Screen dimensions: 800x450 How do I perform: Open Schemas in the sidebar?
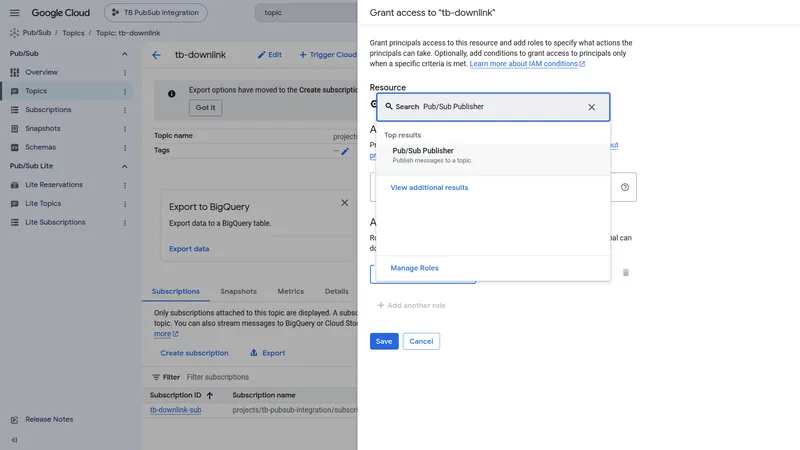(x=41, y=147)
